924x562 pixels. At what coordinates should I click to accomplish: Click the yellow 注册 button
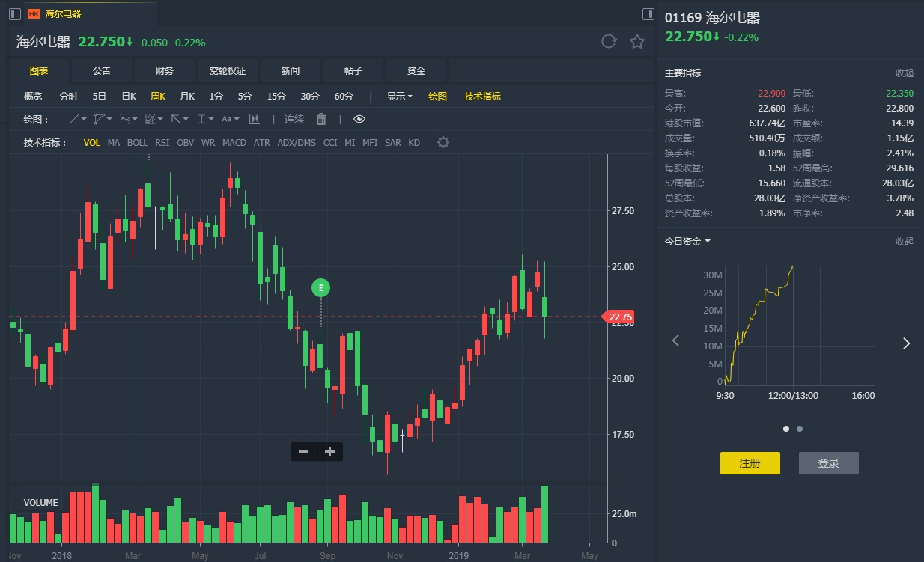(750, 463)
